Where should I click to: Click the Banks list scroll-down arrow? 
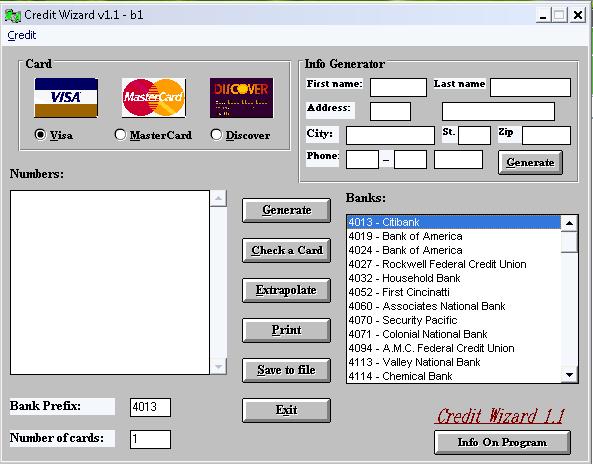569,375
